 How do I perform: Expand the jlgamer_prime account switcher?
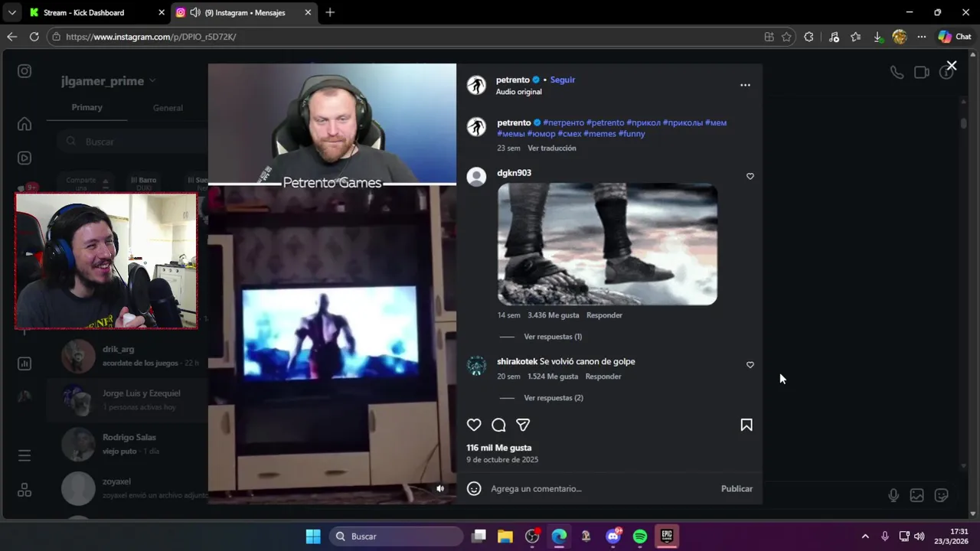tap(108, 81)
